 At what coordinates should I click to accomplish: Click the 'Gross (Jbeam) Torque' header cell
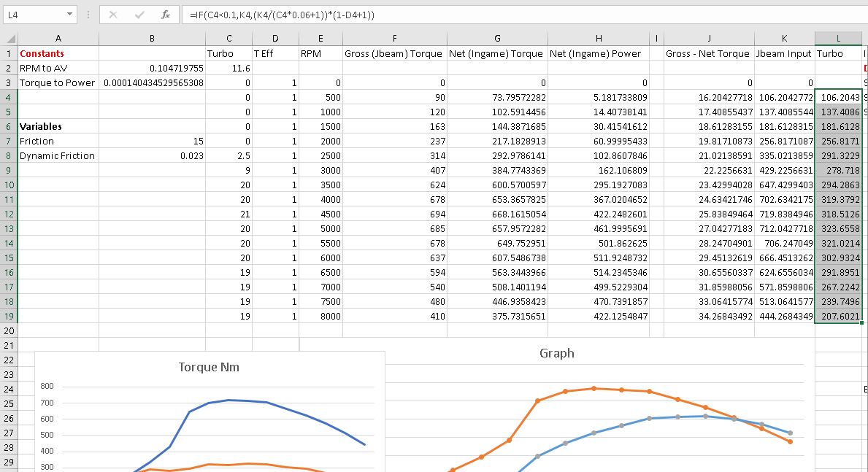pyautogui.click(x=395, y=54)
